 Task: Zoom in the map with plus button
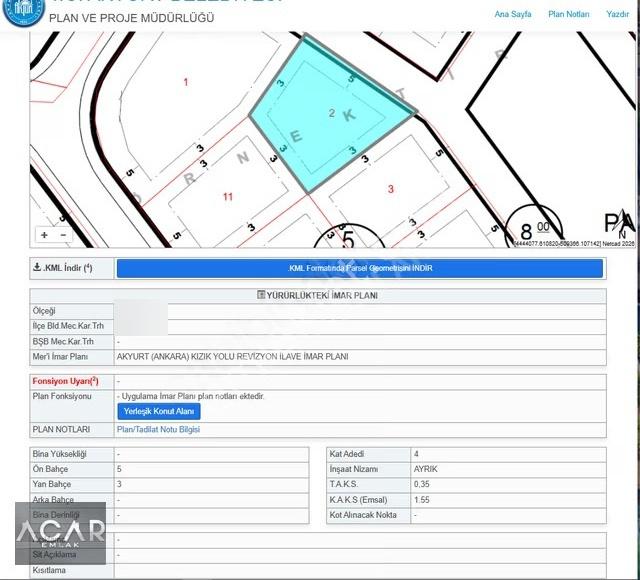[44, 235]
